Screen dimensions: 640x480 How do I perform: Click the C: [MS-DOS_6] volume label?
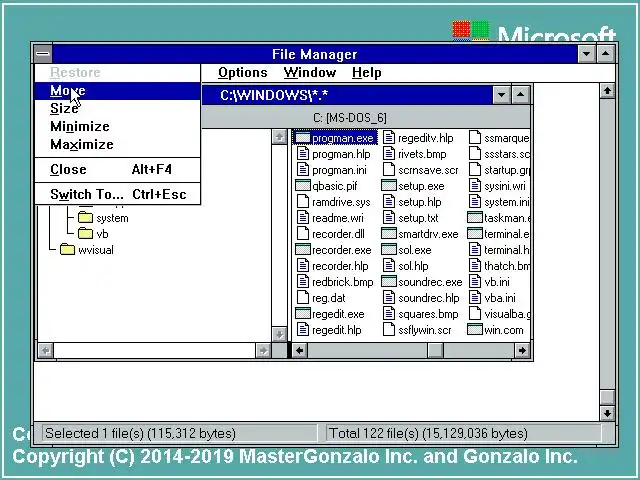[x=350, y=118]
